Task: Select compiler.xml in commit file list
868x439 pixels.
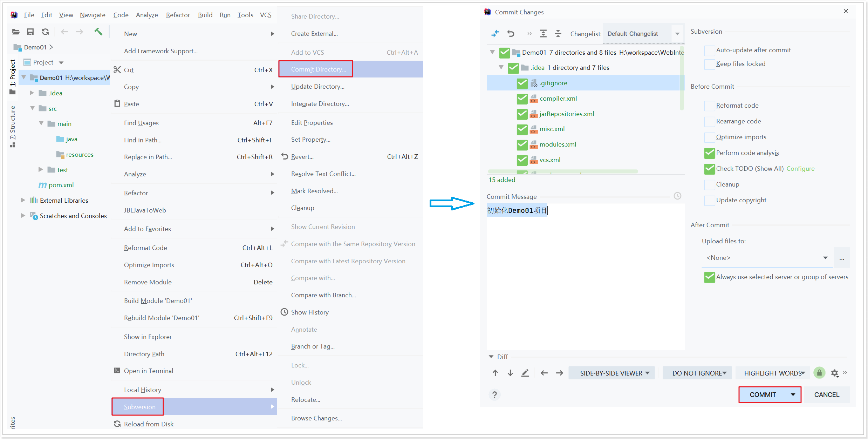Action: [558, 99]
